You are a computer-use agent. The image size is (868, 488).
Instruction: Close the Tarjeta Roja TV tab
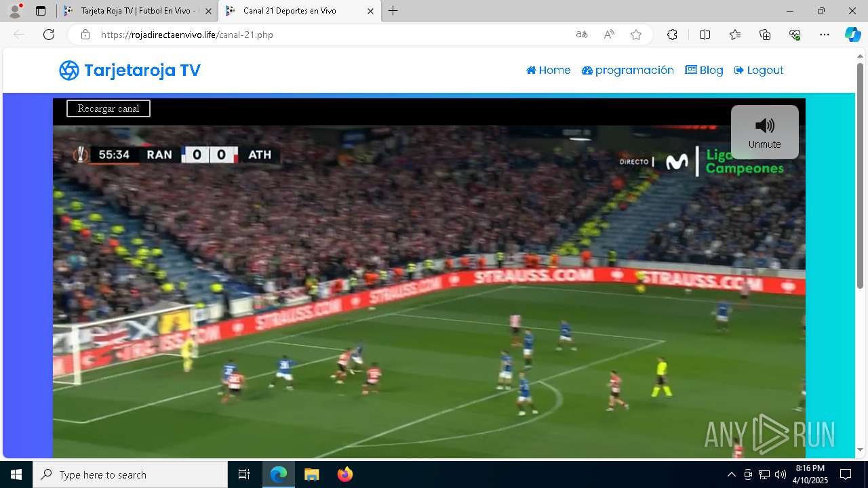point(208,11)
